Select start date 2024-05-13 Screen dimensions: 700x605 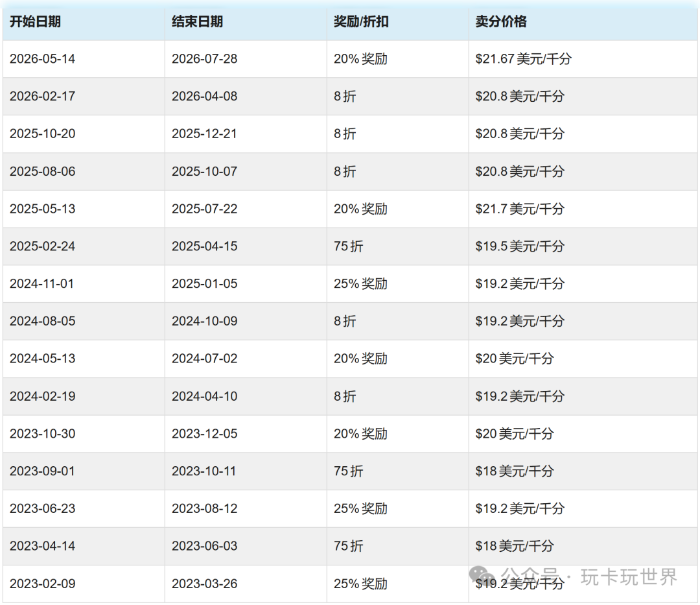point(42,359)
